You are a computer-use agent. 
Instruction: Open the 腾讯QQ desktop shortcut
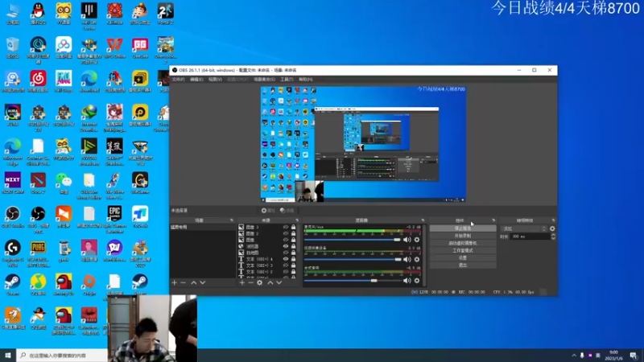pos(38,14)
